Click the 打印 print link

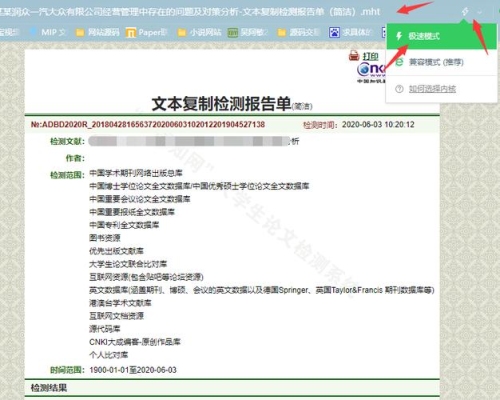[x=371, y=56]
